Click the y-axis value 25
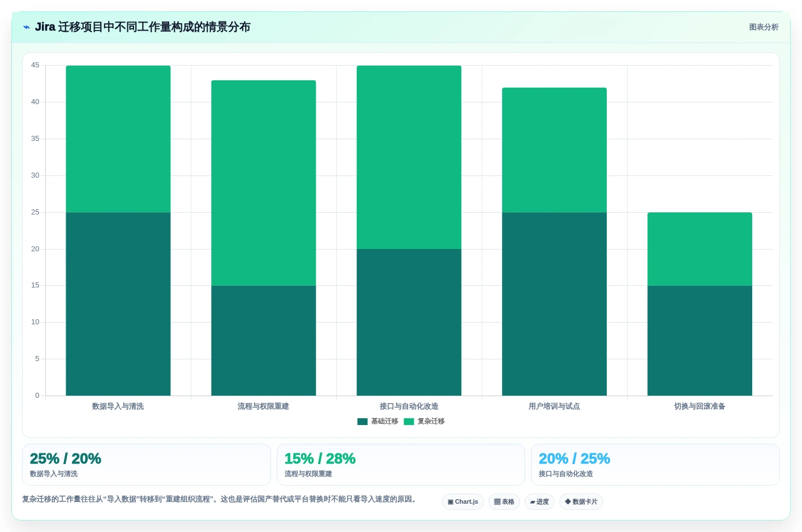 [35, 212]
